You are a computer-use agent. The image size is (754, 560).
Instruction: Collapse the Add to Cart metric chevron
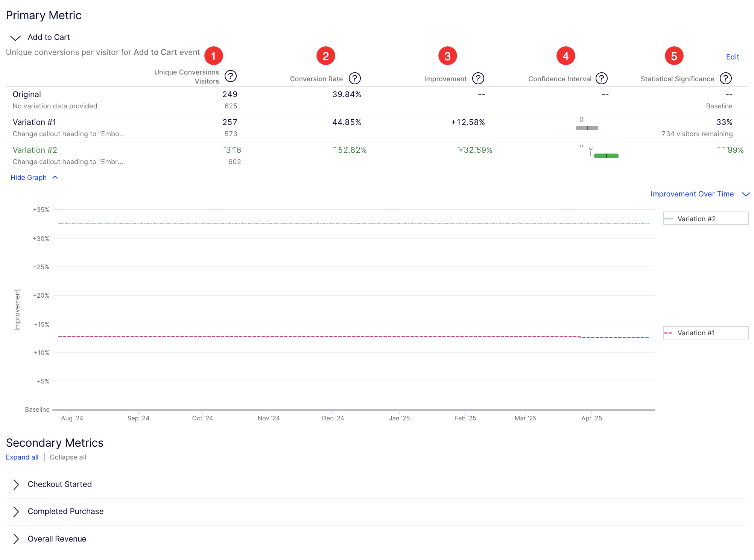click(x=15, y=38)
